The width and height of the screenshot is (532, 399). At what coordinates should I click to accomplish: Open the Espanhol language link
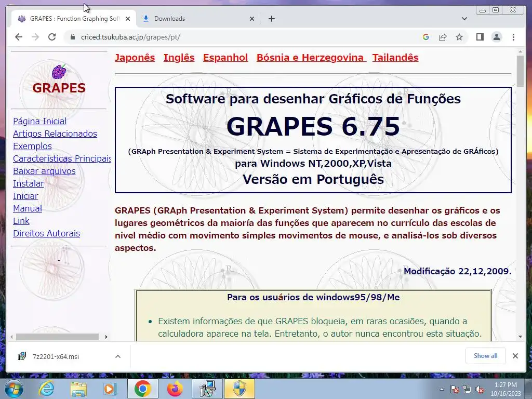[x=225, y=57]
